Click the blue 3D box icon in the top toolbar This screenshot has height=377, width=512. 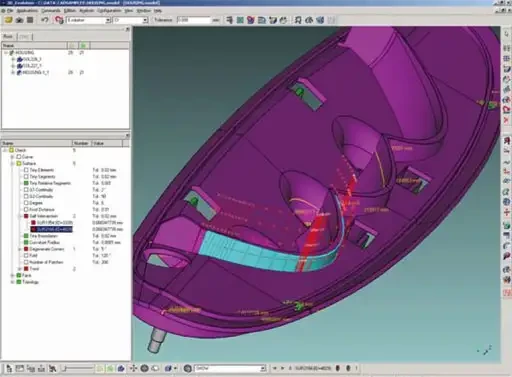[320, 20]
